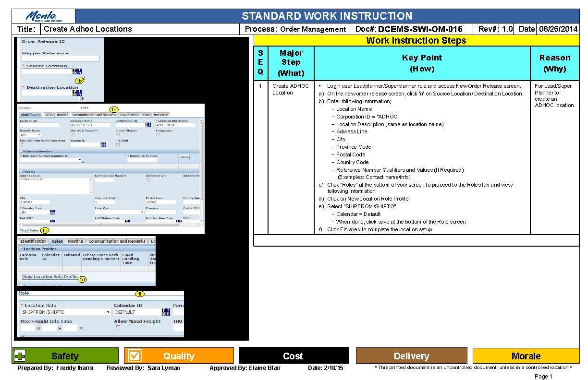Click the yellow Morale banner
Image resolution: width=588 pixels, height=380 pixels.
(526, 356)
